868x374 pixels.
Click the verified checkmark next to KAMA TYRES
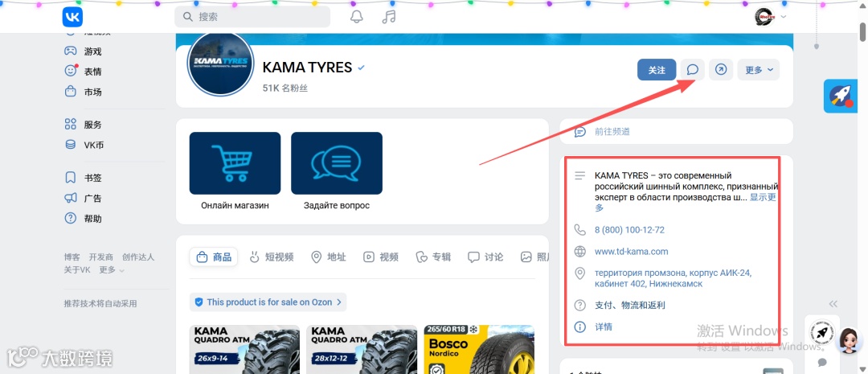click(x=362, y=68)
